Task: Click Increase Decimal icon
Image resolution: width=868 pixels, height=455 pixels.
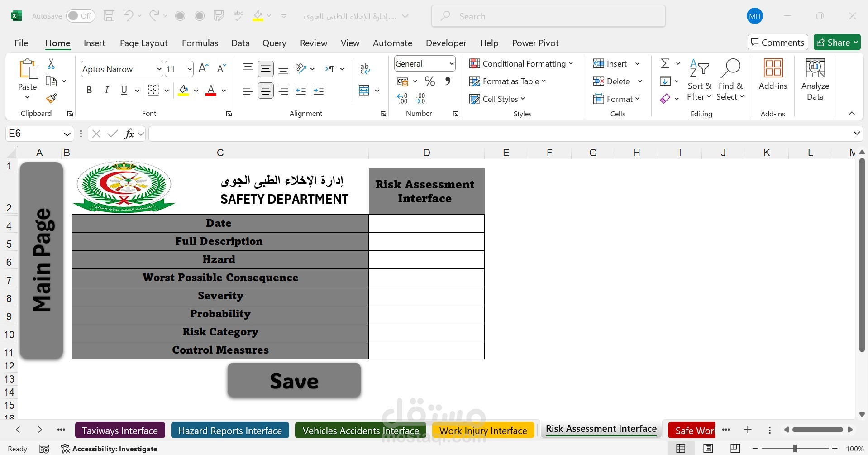Action: coord(402,98)
